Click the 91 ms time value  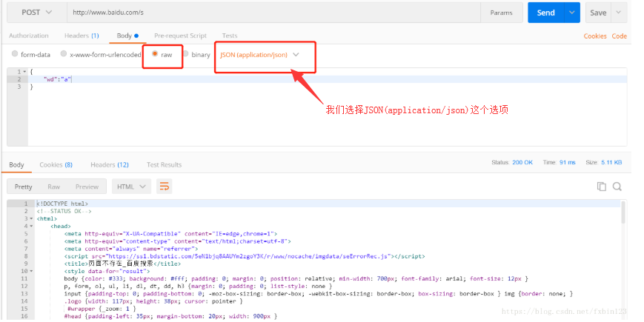[567, 162]
